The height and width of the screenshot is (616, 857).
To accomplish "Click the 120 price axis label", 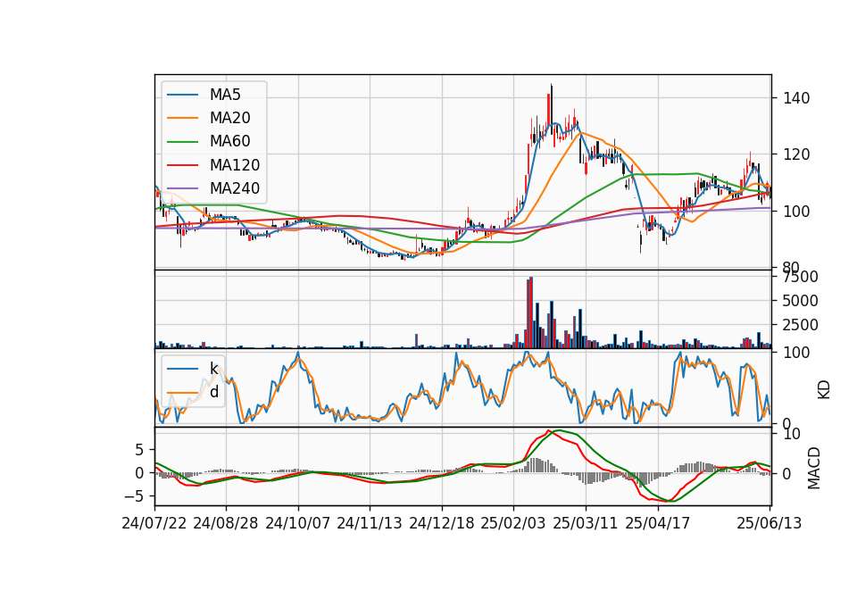I will [796, 154].
